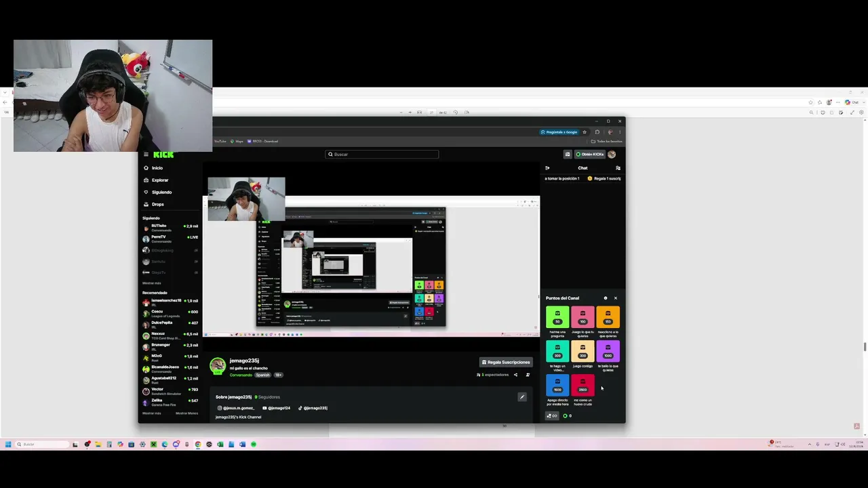Image resolution: width=868 pixels, height=488 pixels.
Task: Collapse the chat panel with arrow icon
Action: (547, 168)
